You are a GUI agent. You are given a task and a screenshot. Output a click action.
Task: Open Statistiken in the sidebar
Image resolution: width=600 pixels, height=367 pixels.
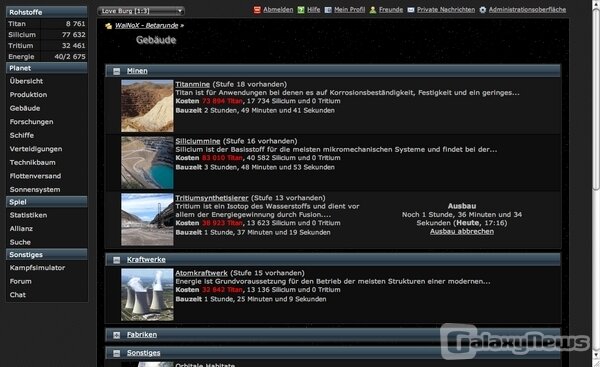[x=28, y=215]
